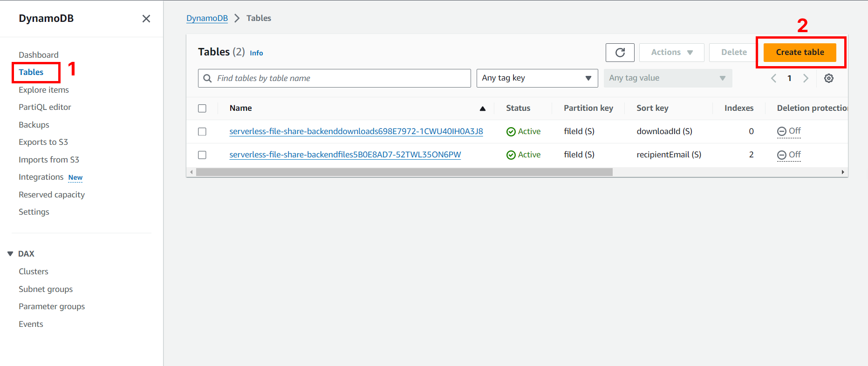The width and height of the screenshot is (868, 366).
Task: Open Explore items
Action: pyautogui.click(x=44, y=90)
